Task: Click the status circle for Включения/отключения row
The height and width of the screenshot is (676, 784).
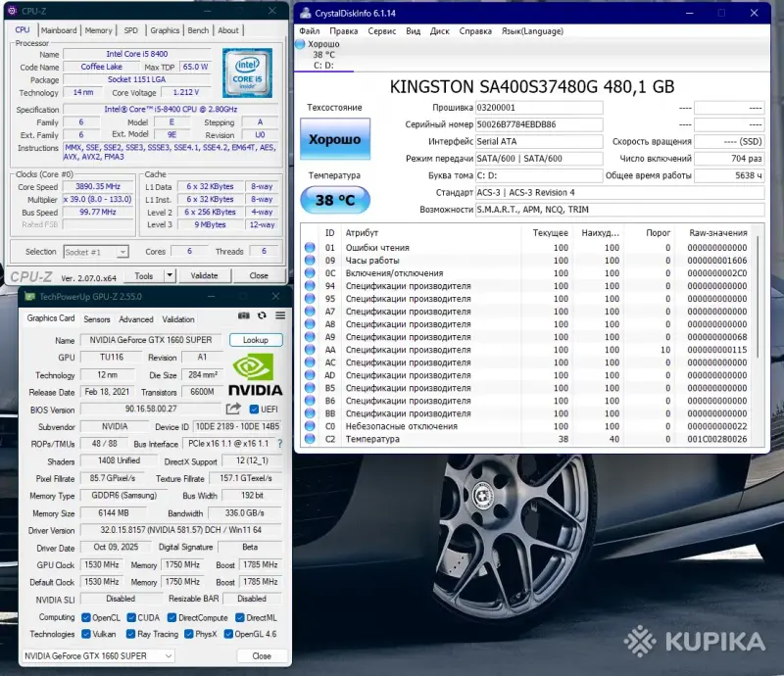Action: click(310, 273)
